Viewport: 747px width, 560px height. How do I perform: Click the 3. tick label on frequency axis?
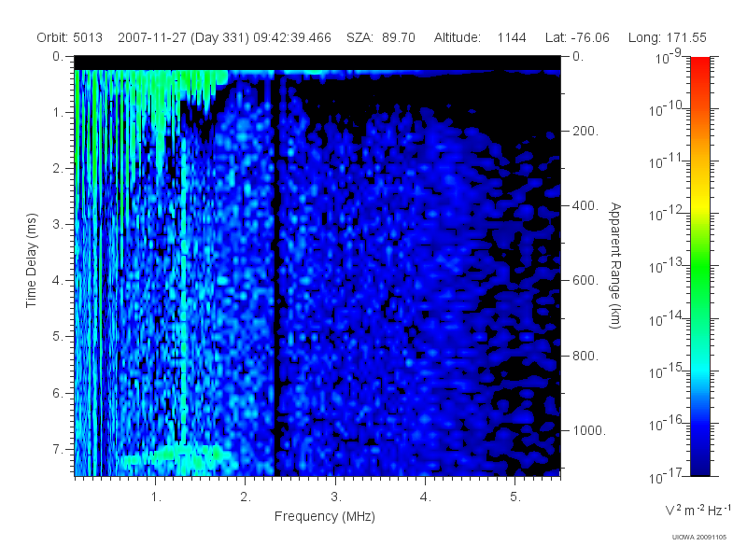point(336,497)
